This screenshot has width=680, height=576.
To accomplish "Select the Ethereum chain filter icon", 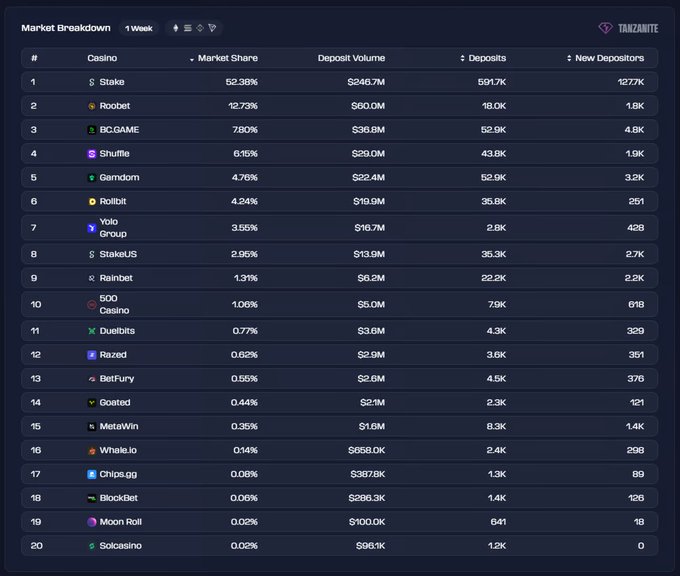I will tap(176, 28).
